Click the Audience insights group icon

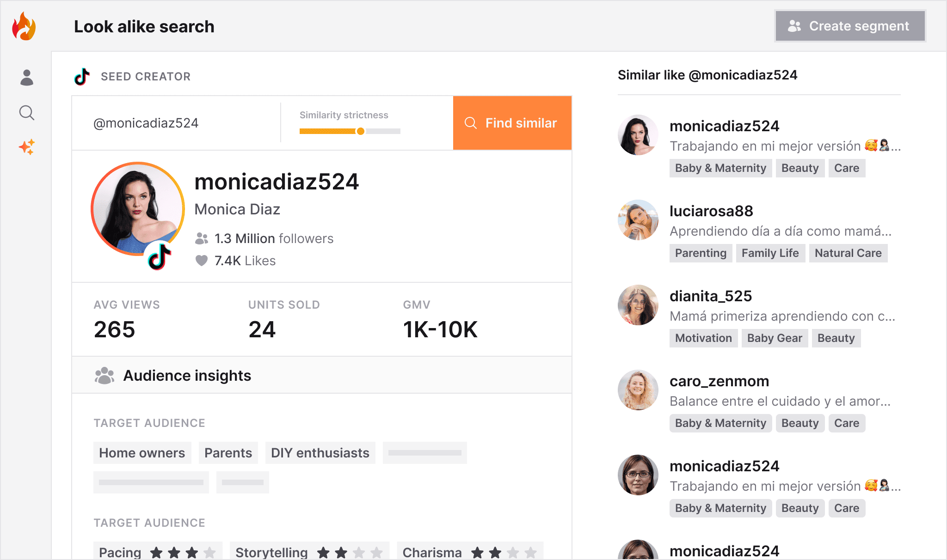tap(105, 376)
